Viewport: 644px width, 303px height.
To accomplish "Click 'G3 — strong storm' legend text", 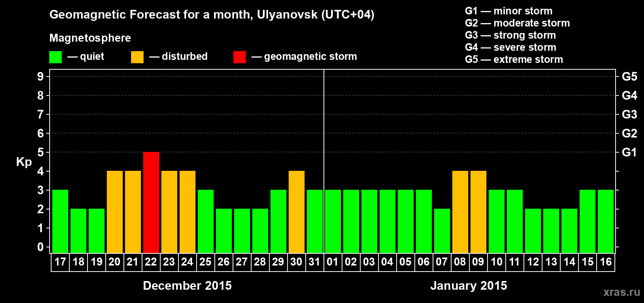I will 510,35.
